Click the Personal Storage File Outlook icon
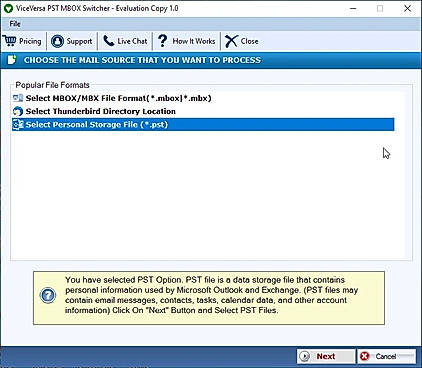 click(18, 124)
